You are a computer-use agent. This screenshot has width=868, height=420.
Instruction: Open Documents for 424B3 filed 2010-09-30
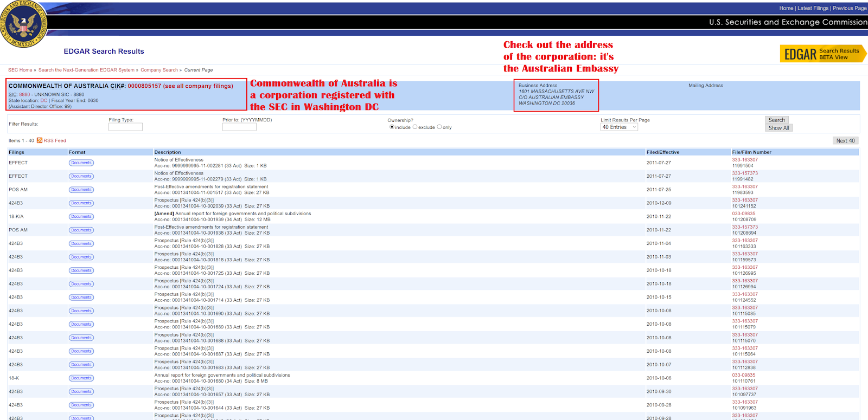(x=81, y=392)
